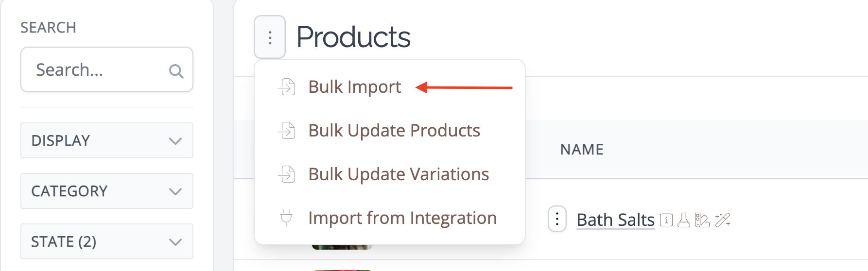The height and width of the screenshot is (271, 868).
Task: Expand the DISPLAY filter dropdown
Action: coord(107,140)
